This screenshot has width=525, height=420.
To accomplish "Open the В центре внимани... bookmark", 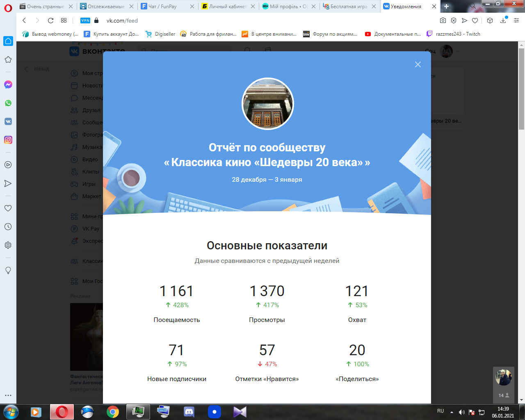I will coord(269,34).
